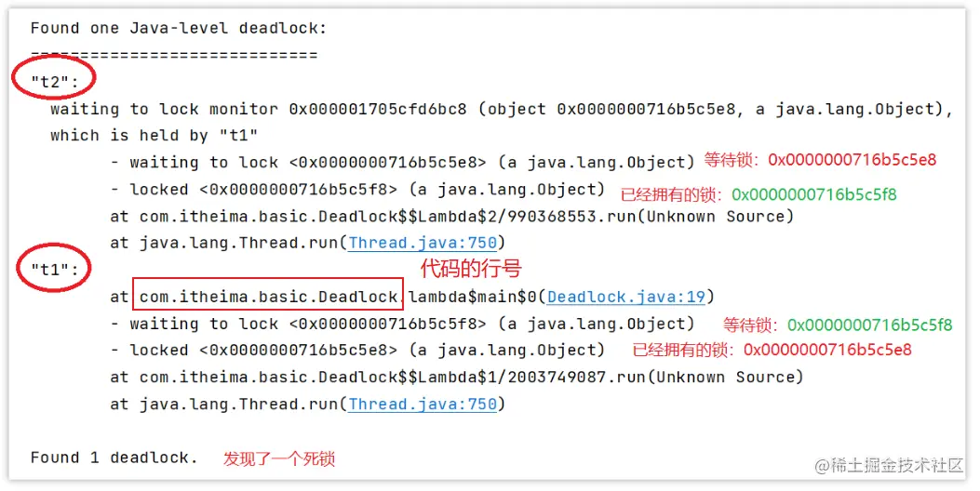
Task: Click t2's 等待锁 annotation ending in 5e8
Action: [x=820, y=160]
